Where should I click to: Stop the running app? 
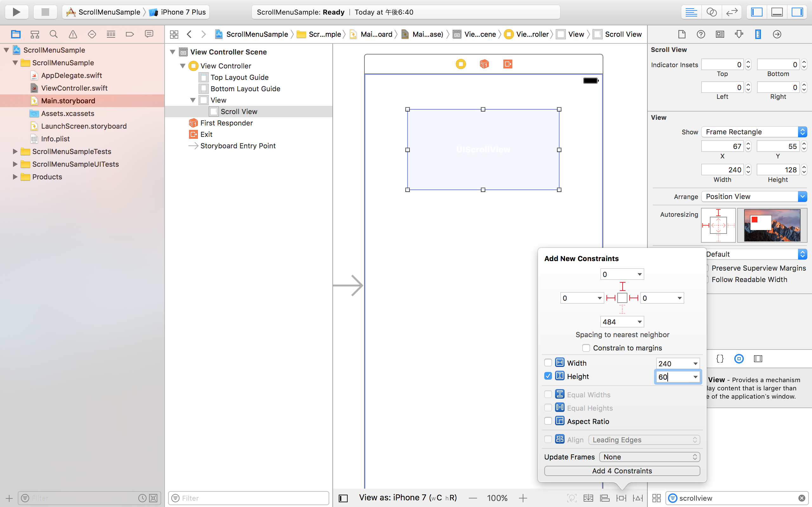tap(45, 12)
